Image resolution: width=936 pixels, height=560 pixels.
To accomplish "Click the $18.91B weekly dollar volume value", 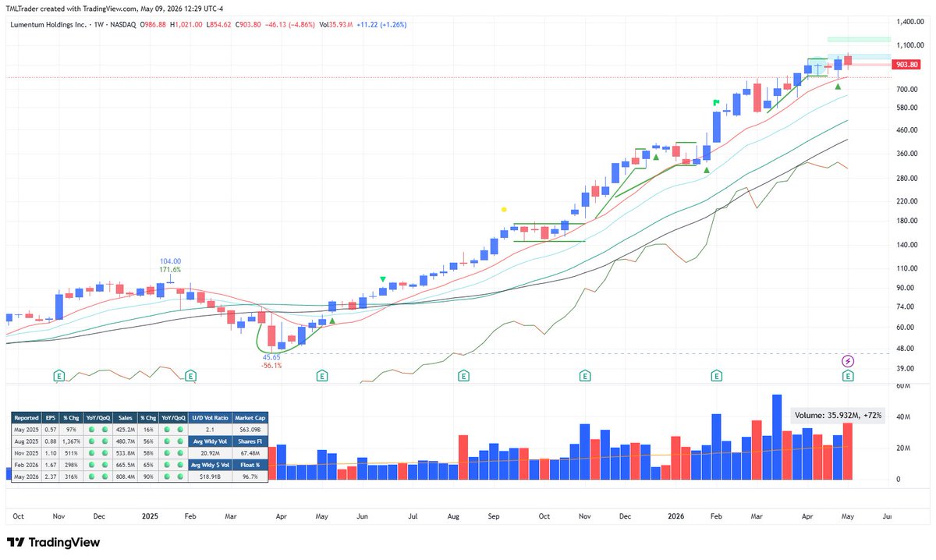I will pos(209,476).
